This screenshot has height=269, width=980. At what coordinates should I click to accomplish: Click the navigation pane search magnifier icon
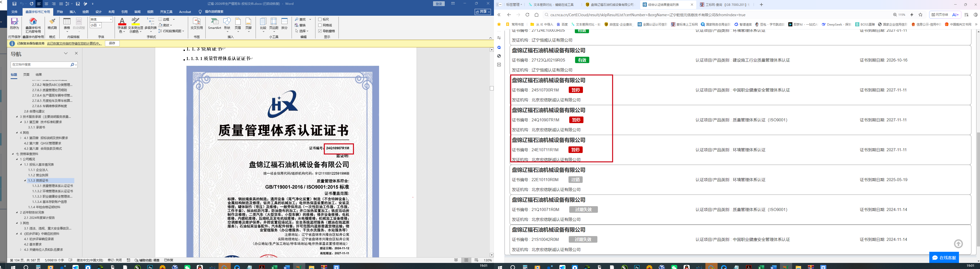(x=72, y=65)
